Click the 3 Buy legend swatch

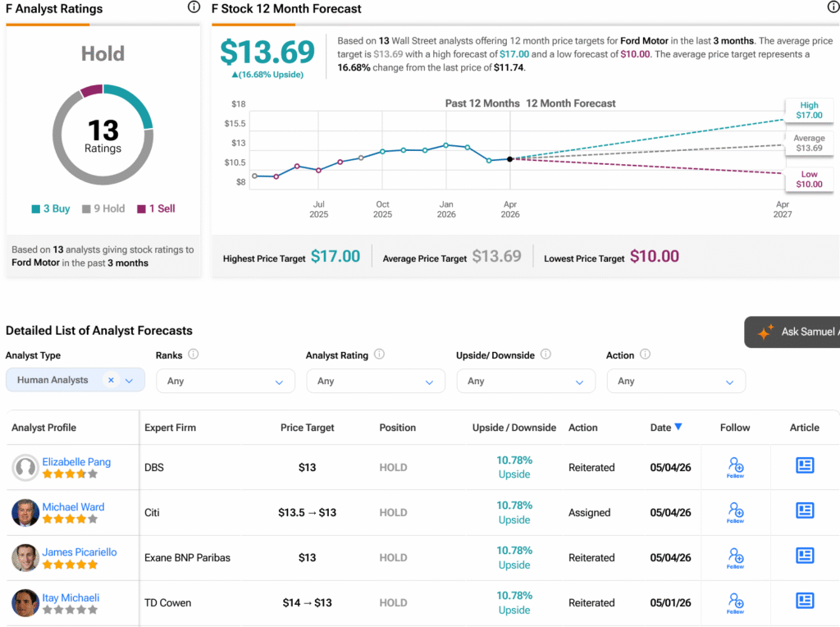pyautogui.click(x=36, y=209)
